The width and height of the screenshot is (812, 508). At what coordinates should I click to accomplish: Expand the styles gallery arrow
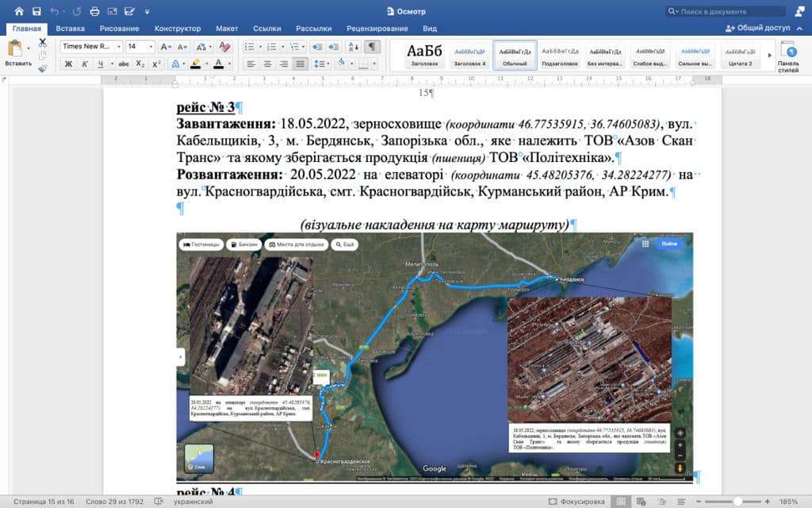tap(769, 55)
